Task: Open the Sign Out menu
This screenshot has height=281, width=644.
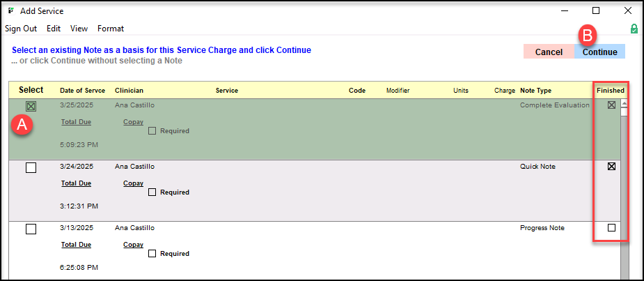Action: (21, 29)
